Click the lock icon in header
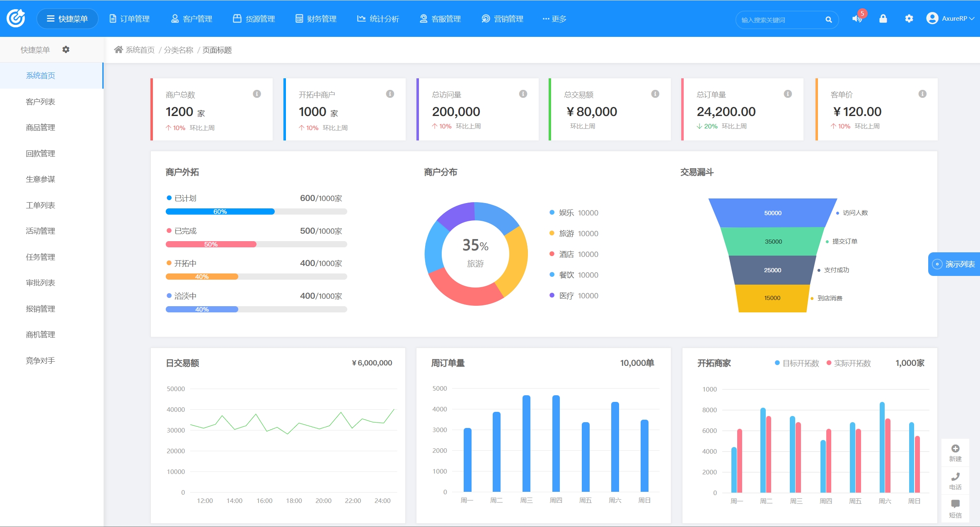 [x=883, y=19]
